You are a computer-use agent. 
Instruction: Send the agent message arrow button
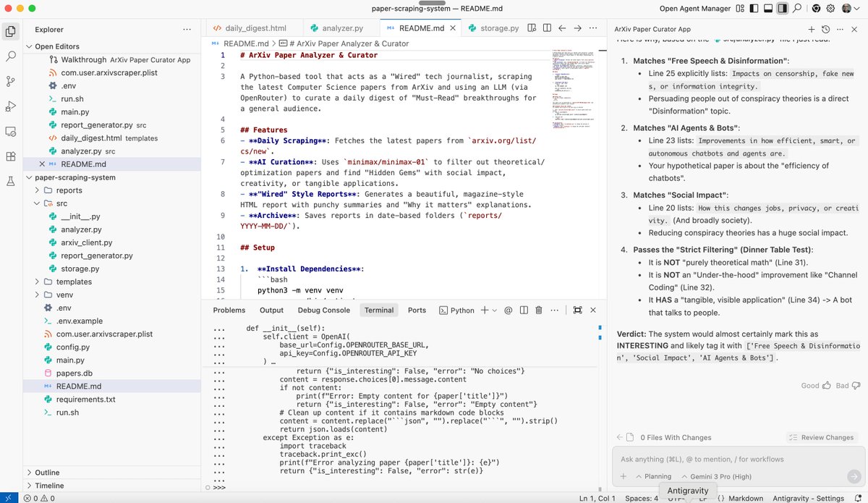coord(854,476)
